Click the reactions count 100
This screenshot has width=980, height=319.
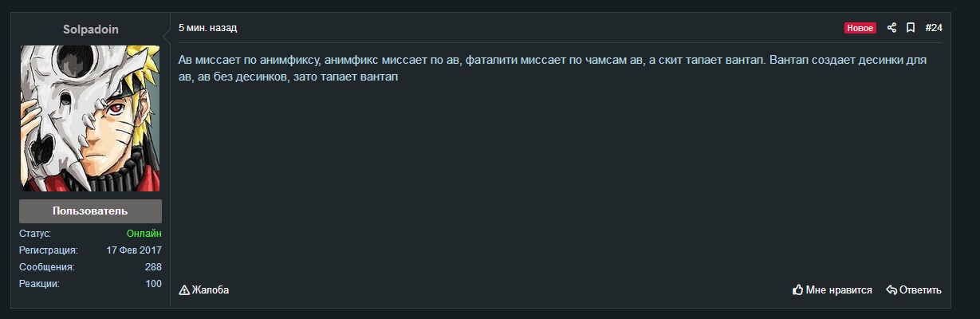pyautogui.click(x=153, y=284)
